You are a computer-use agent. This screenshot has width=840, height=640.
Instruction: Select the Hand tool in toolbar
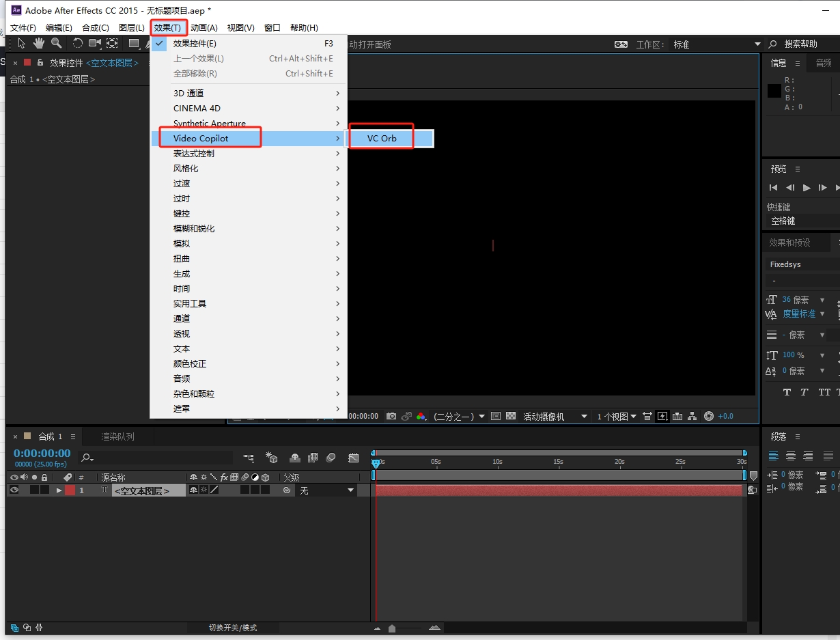[39, 44]
